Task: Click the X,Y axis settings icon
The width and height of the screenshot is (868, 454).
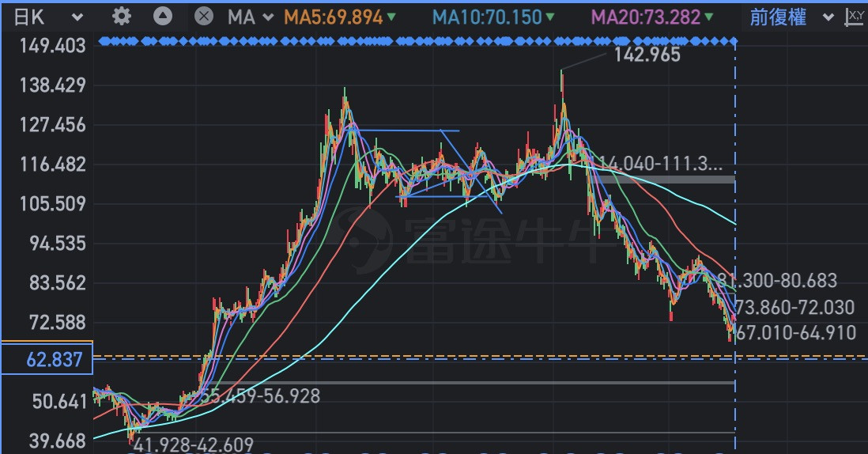Action: click(856, 17)
